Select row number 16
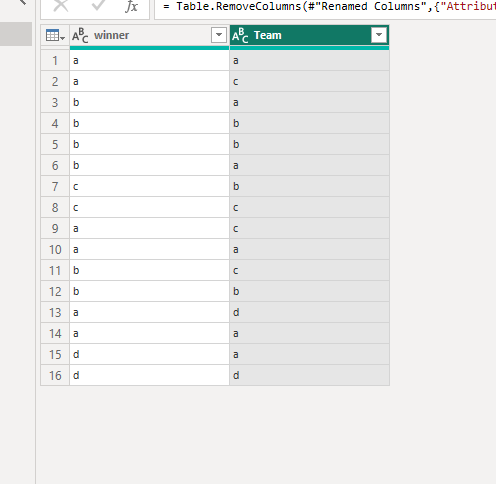Viewport: 496px width, 484px height. (x=55, y=376)
